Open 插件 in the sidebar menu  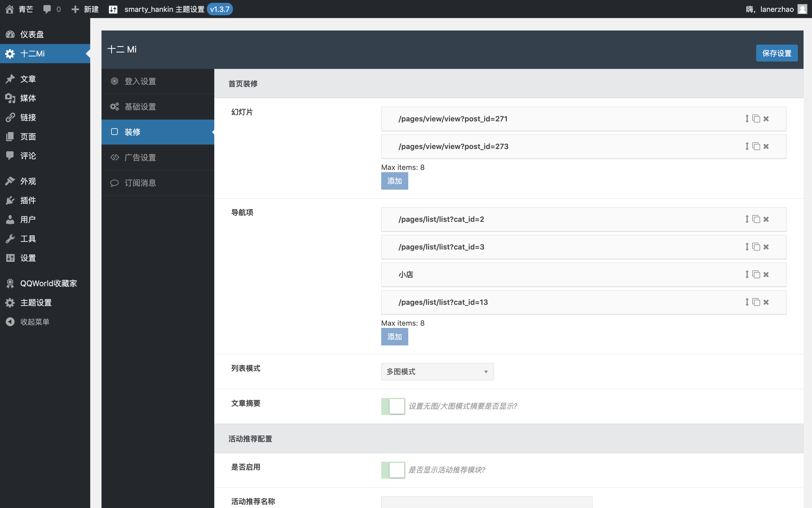tap(45, 200)
